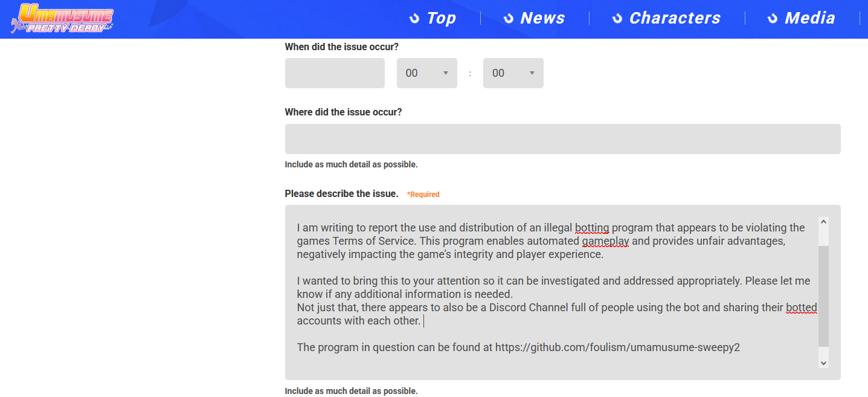Click the swirl icon beside News
This screenshot has height=397, width=868.
[509, 19]
